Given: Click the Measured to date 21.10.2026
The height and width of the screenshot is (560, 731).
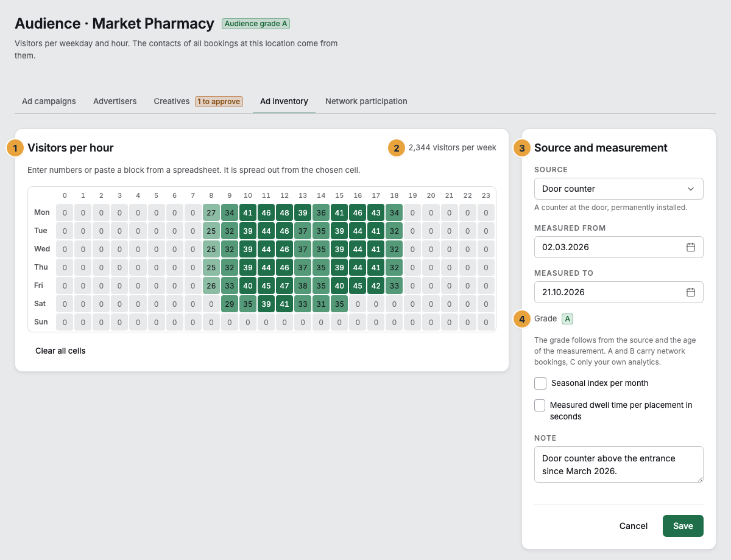Looking at the screenshot, I should pyautogui.click(x=619, y=292).
